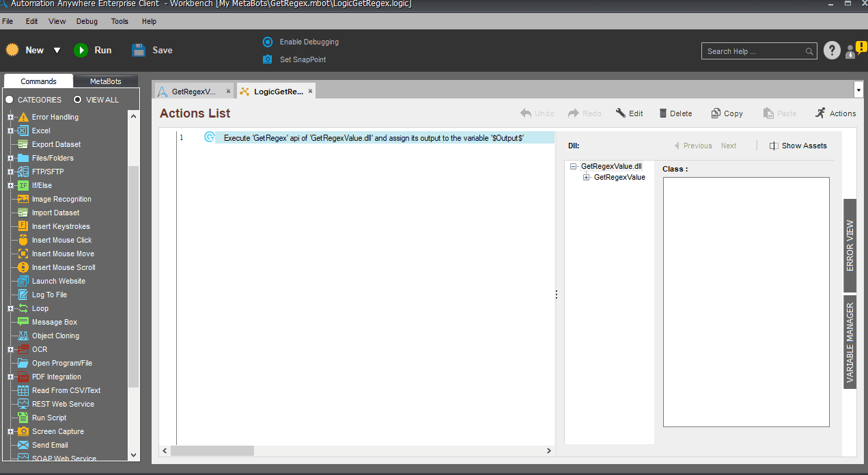Expand the Excel command node
Image resolution: width=868 pixels, height=475 pixels.
10,131
